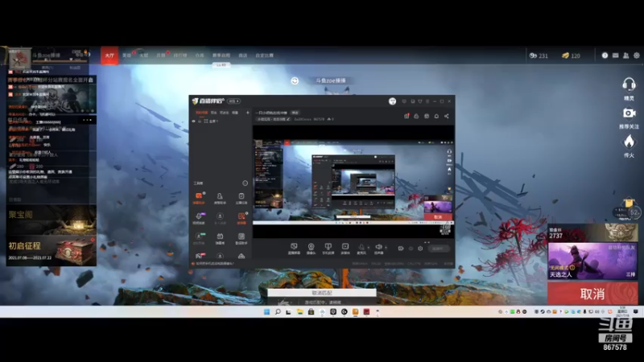Expand the microphone options arrow
The image size is (644, 362).
(368, 248)
